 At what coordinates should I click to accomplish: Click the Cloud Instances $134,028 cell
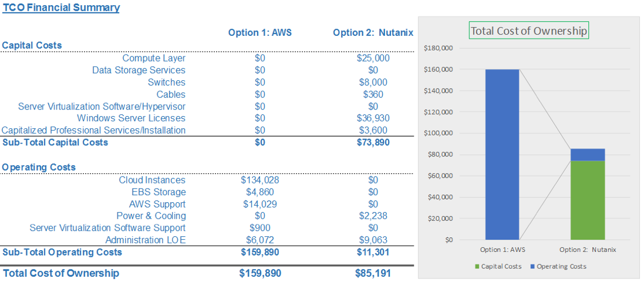(x=260, y=180)
